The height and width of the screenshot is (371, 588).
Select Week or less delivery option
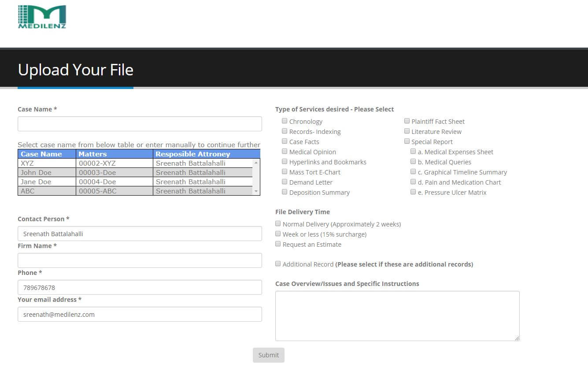pos(278,234)
